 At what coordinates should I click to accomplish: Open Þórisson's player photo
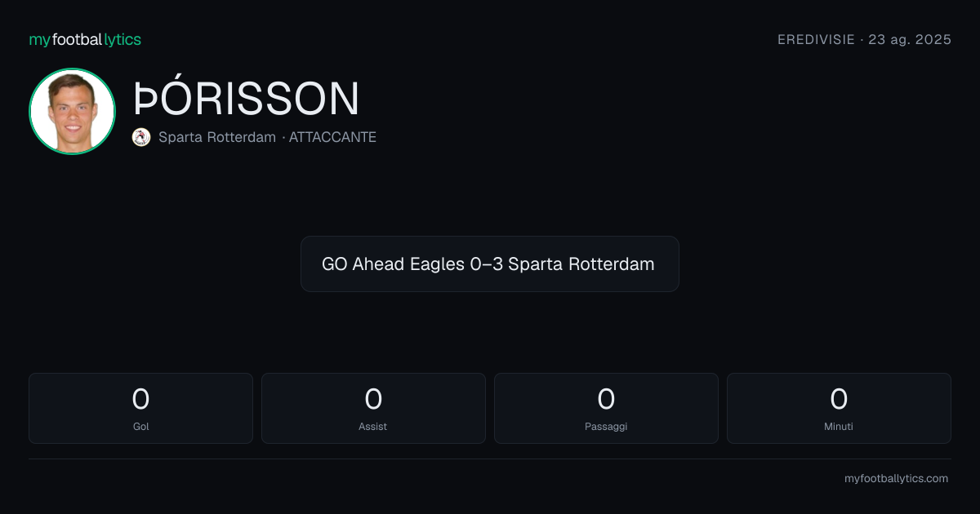pos(72,111)
